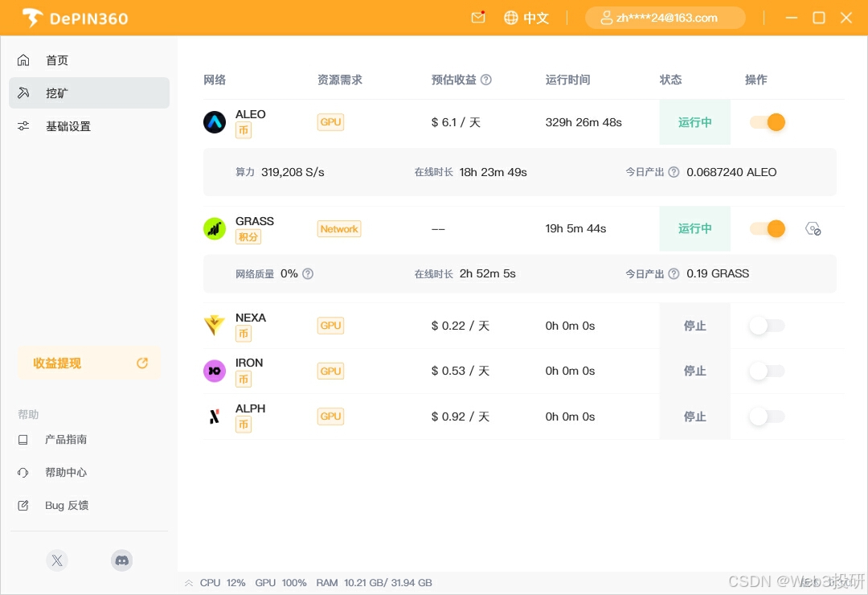The image size is (868, 595).
Task: Click GRASS 运行中 status cell
Action: tap(694, 228)
